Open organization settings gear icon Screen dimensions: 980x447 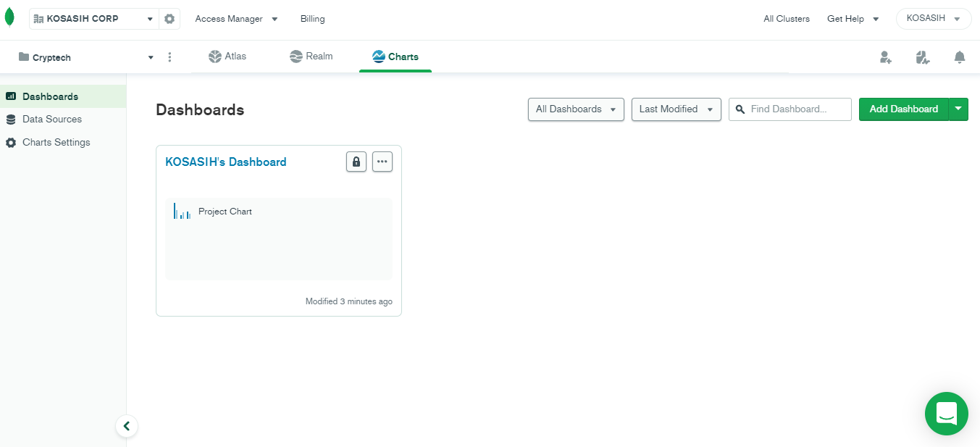tap(169, 19)
